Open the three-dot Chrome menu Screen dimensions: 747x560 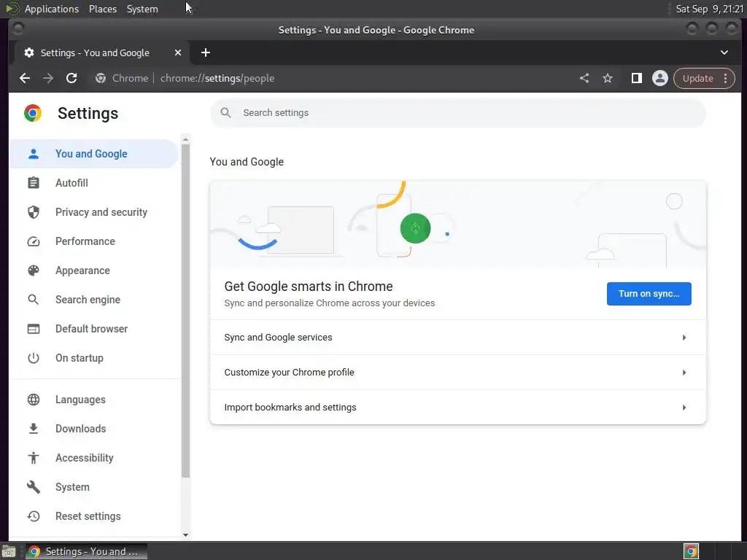pyautogui.click(x=726, y=78)
